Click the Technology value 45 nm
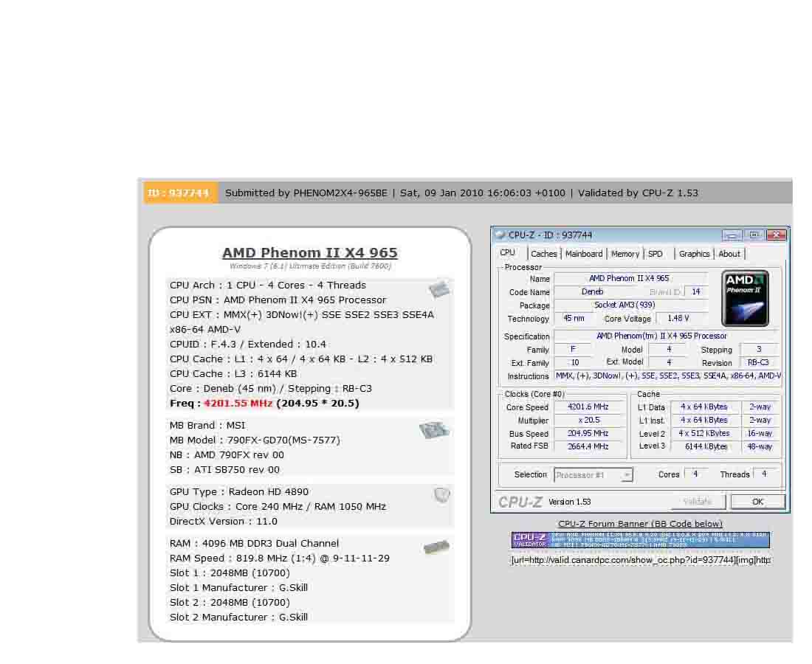The width and height of the screenshot is (812, 664). coord(574,318)
